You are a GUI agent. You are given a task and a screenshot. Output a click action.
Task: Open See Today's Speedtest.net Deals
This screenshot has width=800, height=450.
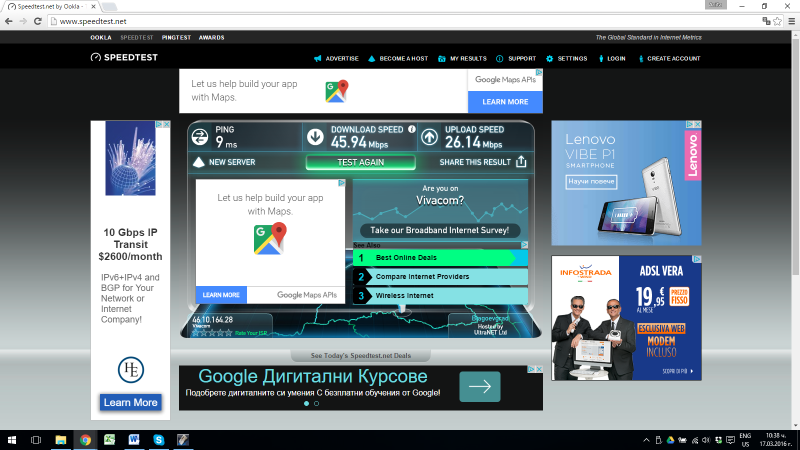(x=361, y=356)
